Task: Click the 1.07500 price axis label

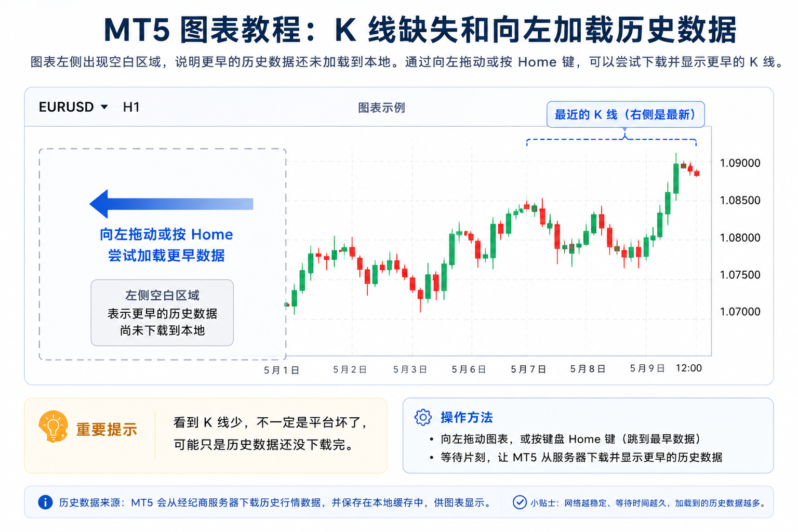Action: [740, 275]
